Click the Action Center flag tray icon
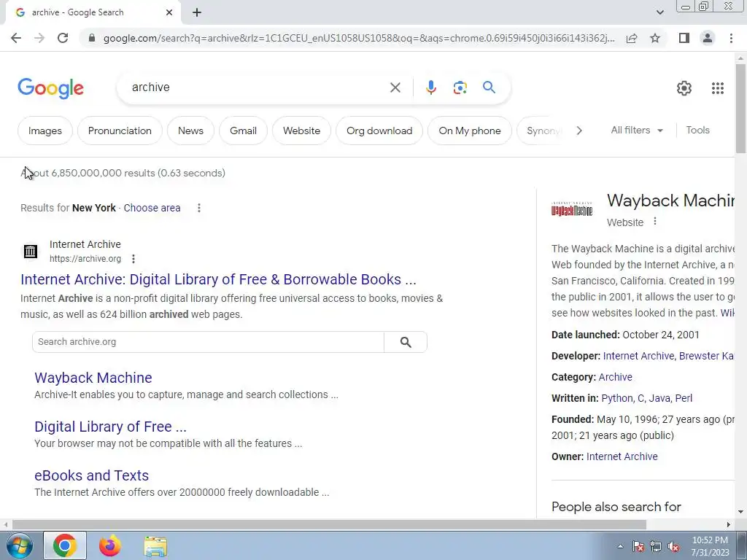Viewport: 747px width, 560px height. click(x=638, y=547)
